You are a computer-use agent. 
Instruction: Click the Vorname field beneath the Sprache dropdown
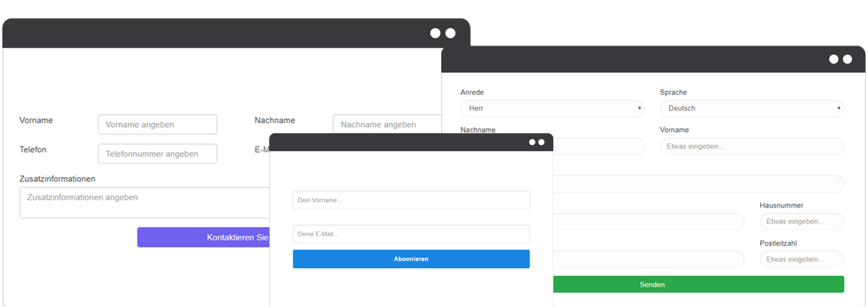(x=752, y=146)
